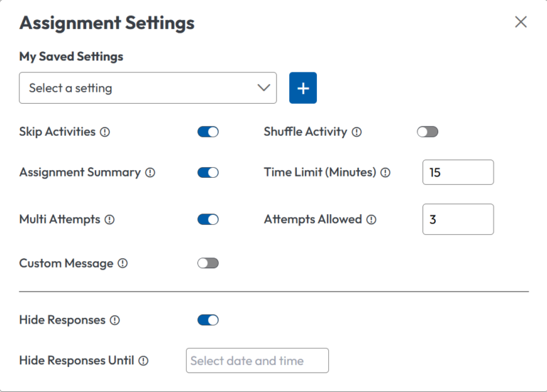
Task: Click info icon next to Assignment Summary
Action: pyautogui.click(x=150, y=172)
